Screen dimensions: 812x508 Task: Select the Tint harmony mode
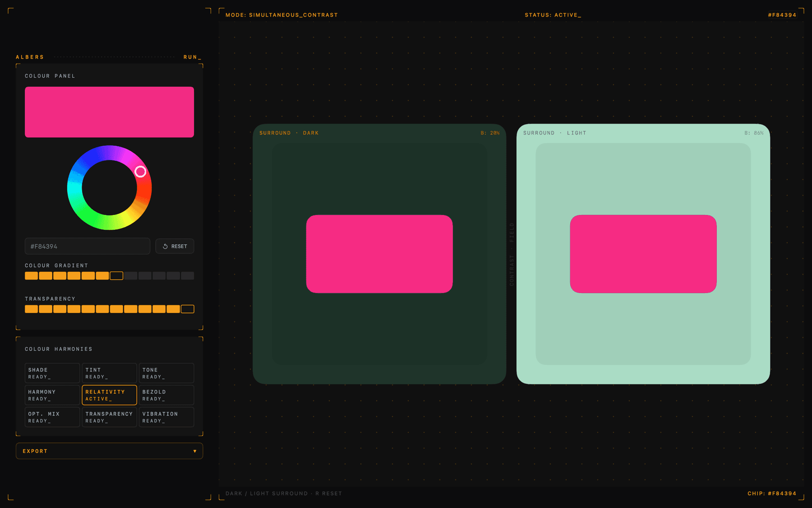(109, 373)
